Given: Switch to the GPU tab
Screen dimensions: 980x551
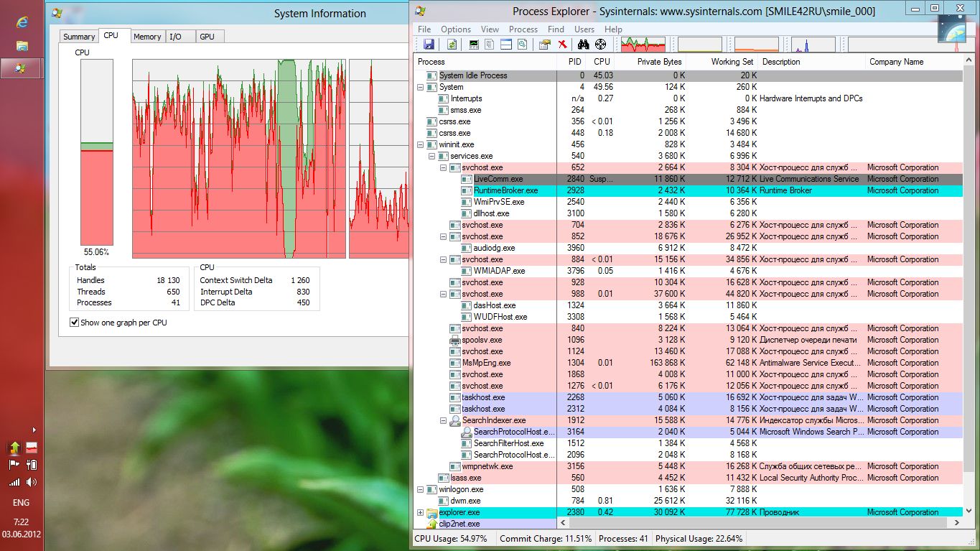Looking at the screenshot, I should point(207,37).
